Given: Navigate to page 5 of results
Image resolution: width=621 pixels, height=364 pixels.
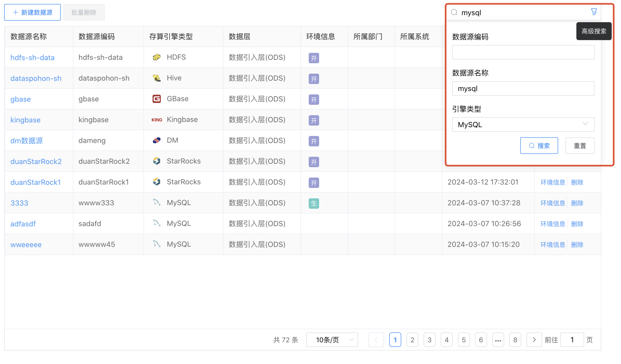Looking at the screenshot, I should coord(464,340).
